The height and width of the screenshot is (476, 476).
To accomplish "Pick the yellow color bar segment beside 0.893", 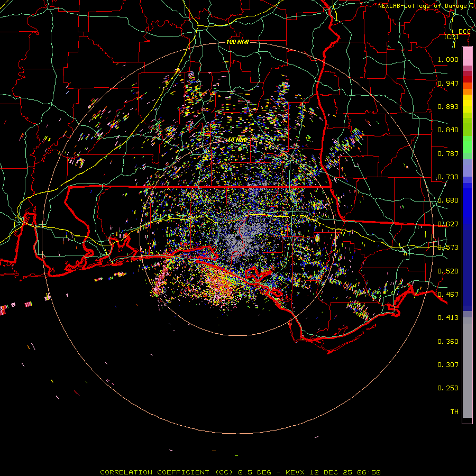I will coord(467,106).
